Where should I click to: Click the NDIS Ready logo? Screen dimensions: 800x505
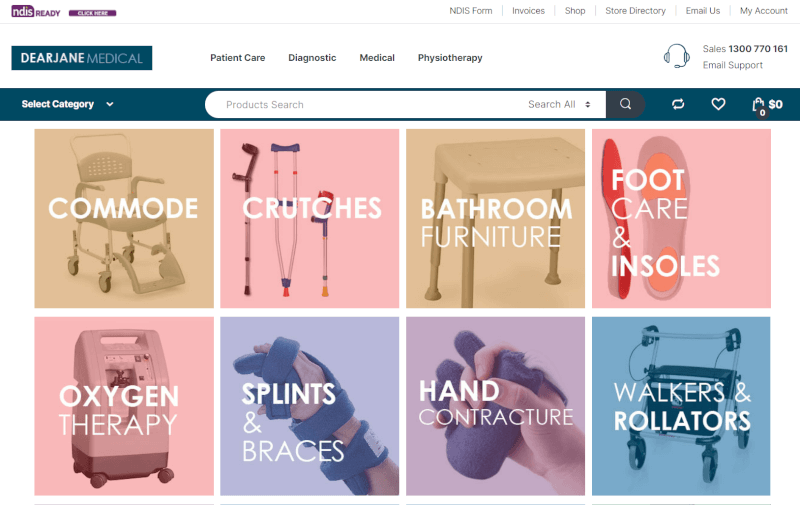(36, 11)
